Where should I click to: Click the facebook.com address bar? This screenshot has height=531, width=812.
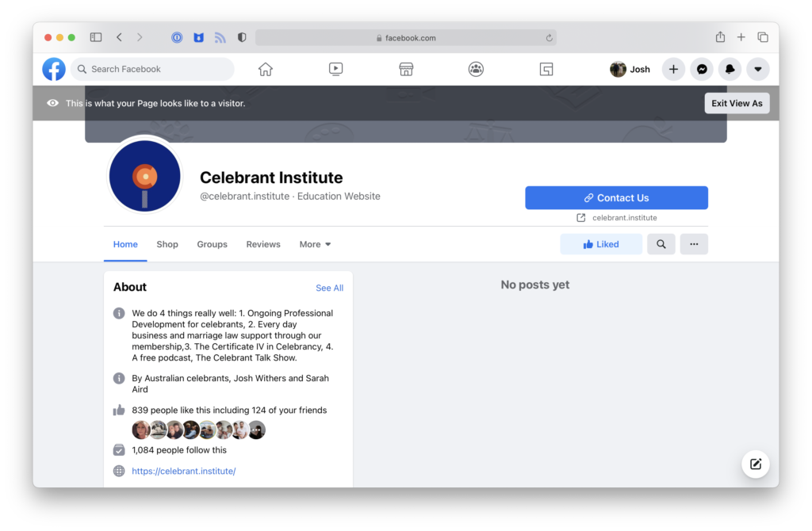[406, 37]
